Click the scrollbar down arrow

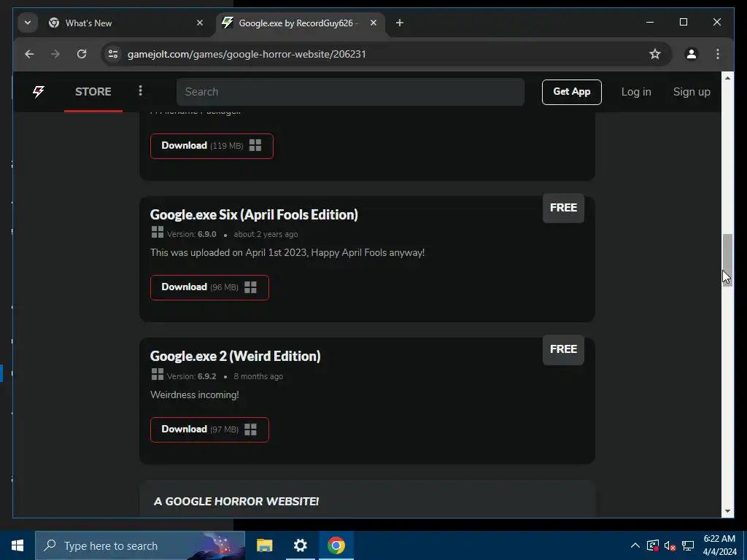click(x=727, y=511)
